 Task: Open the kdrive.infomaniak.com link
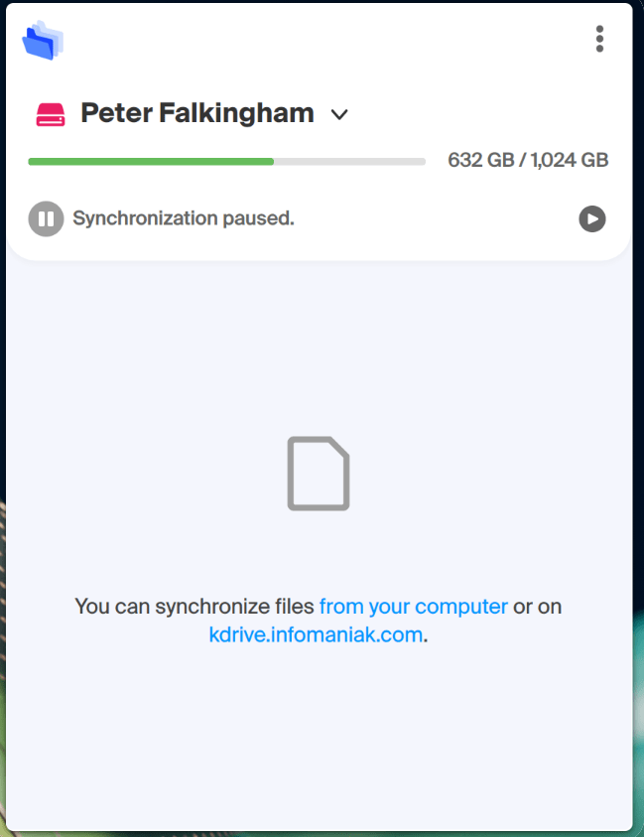(316, 634)
